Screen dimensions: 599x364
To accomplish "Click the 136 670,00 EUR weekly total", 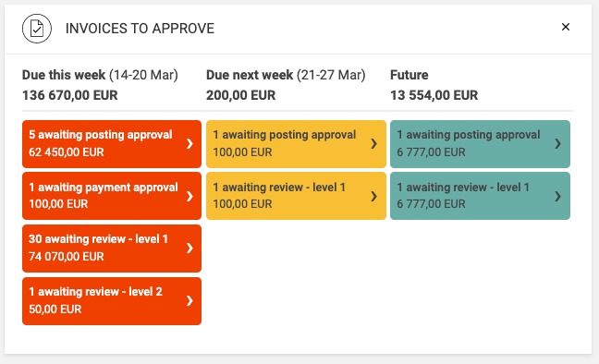I will [x=70, y=95].
